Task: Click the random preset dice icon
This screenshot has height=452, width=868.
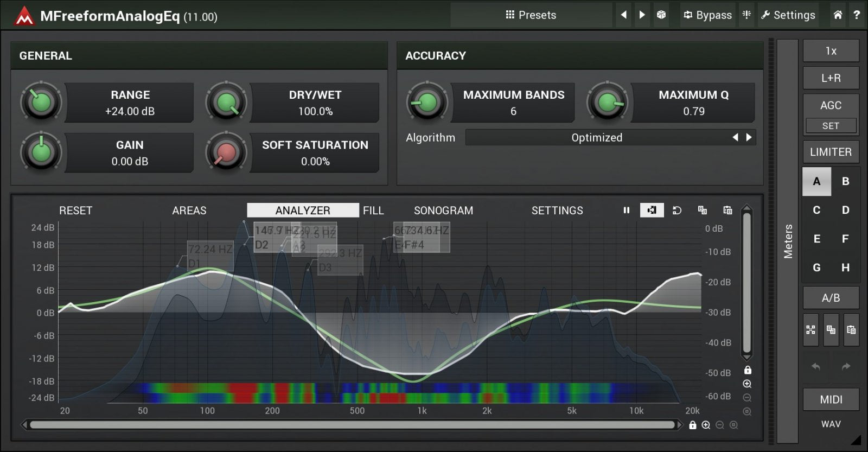Action: (x=661, y=15)
